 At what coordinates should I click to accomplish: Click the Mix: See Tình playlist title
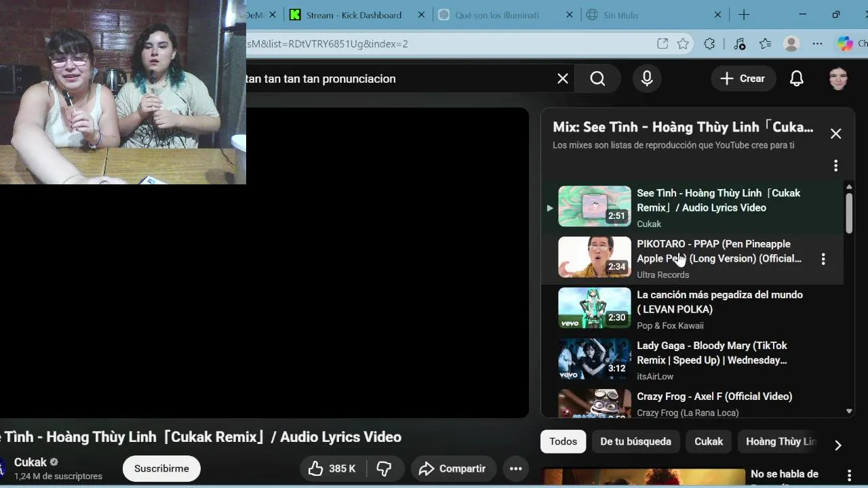(683, 127)
